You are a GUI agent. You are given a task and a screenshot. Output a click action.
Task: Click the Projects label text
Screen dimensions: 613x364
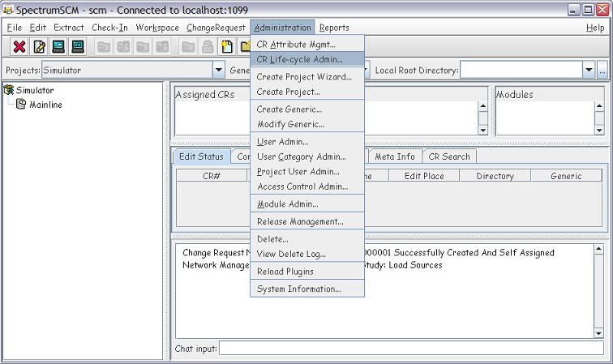pyautogui.click(x=23, y=71)
